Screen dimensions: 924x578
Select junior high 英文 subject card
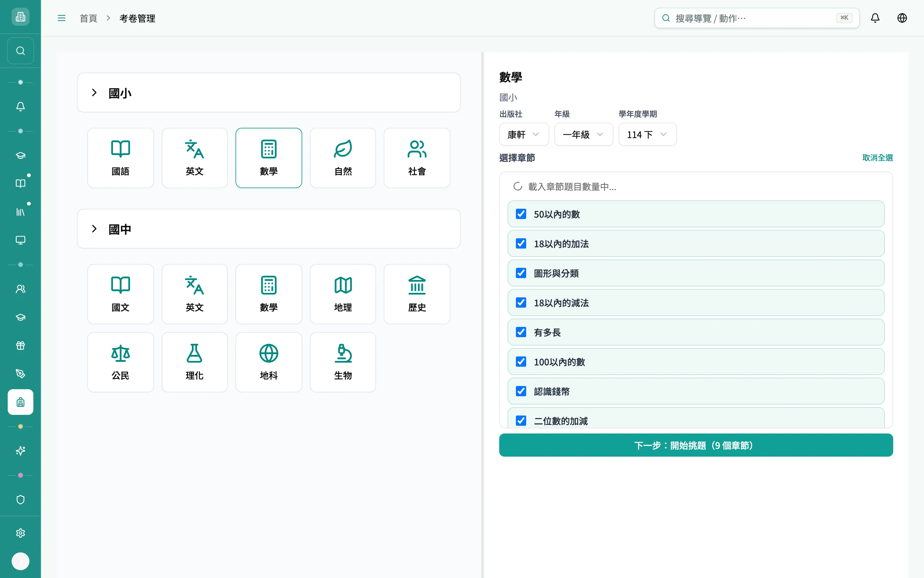tap(195, 294)
